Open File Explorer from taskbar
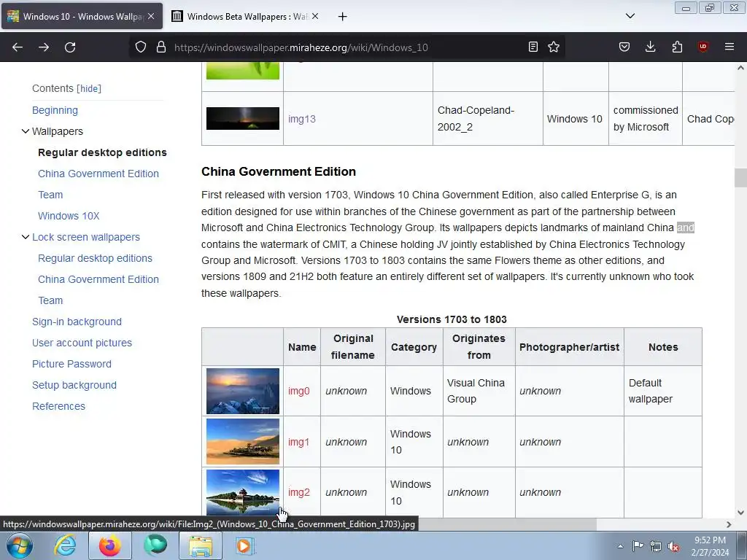 (201, 545)
